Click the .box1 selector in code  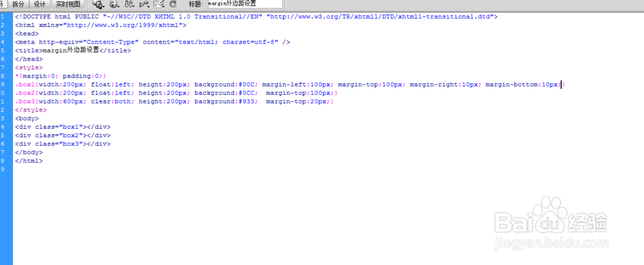[24, 84]
